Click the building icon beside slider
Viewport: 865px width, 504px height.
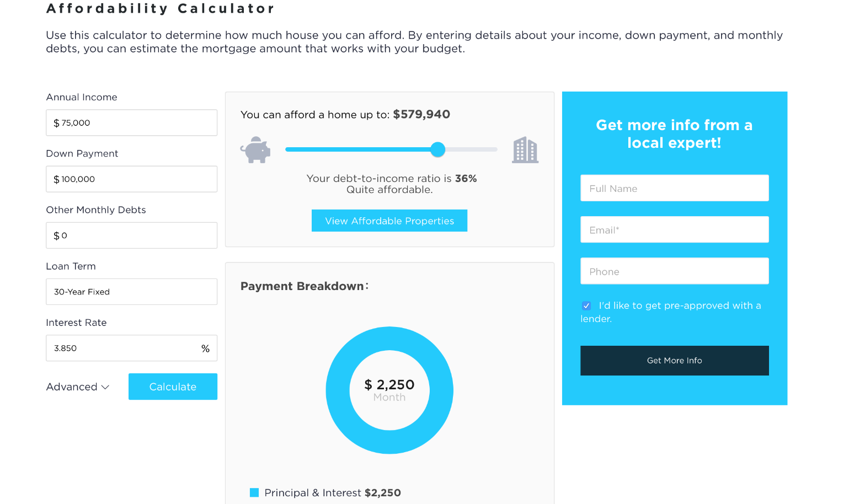[x=525, y=150]
